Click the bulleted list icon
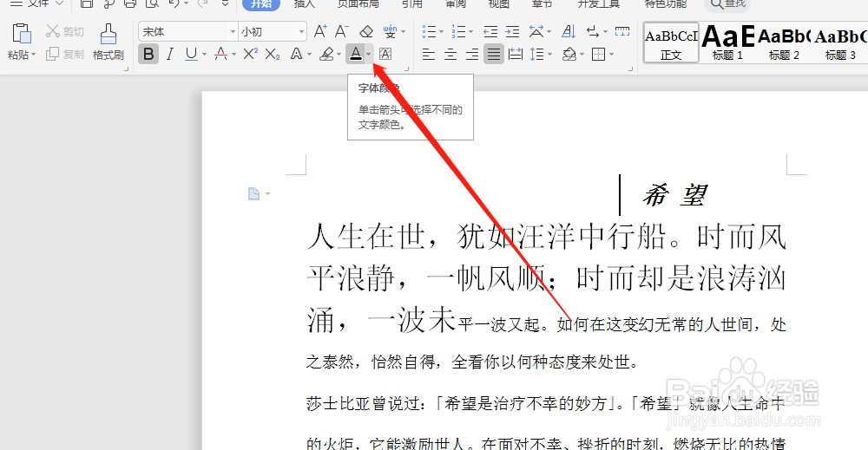868x450 pixels. pos(429,31)
